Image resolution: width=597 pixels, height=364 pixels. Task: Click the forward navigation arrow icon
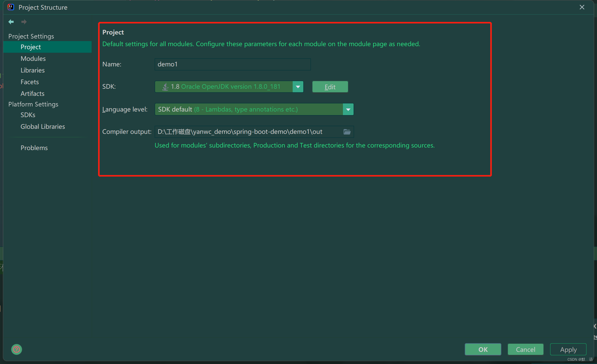click(24, 21)
